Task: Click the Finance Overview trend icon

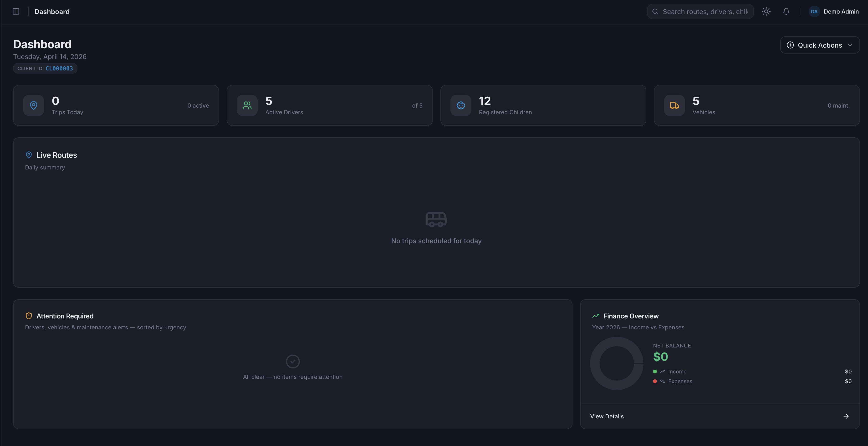Action: click(x=595, y=316)
